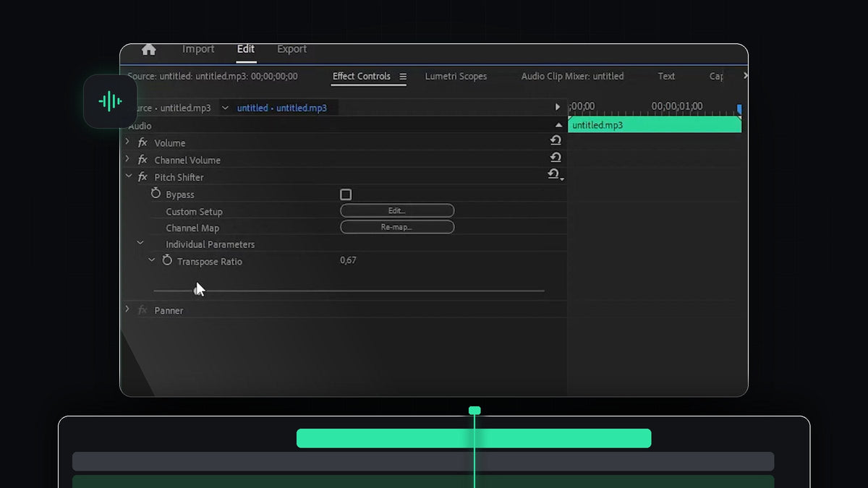The height and width of the screenshot is (488, 868).
Task: Reset the Channel Volume effect
Action: (556, 157)
